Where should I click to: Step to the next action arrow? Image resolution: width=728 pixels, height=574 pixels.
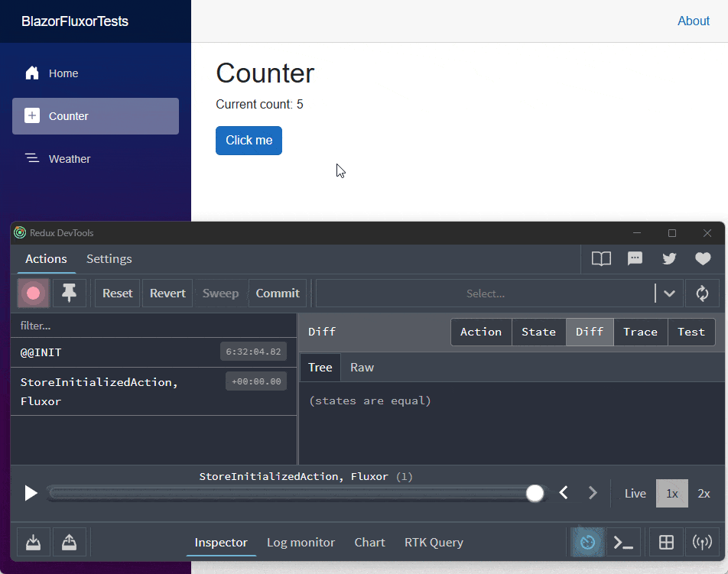(593, 493)
